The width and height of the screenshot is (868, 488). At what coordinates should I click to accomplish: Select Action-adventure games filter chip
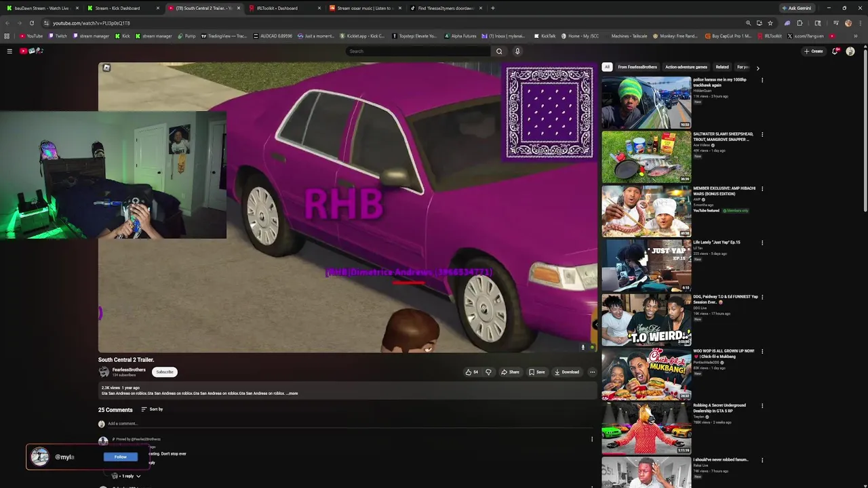(x=686, y=67)
